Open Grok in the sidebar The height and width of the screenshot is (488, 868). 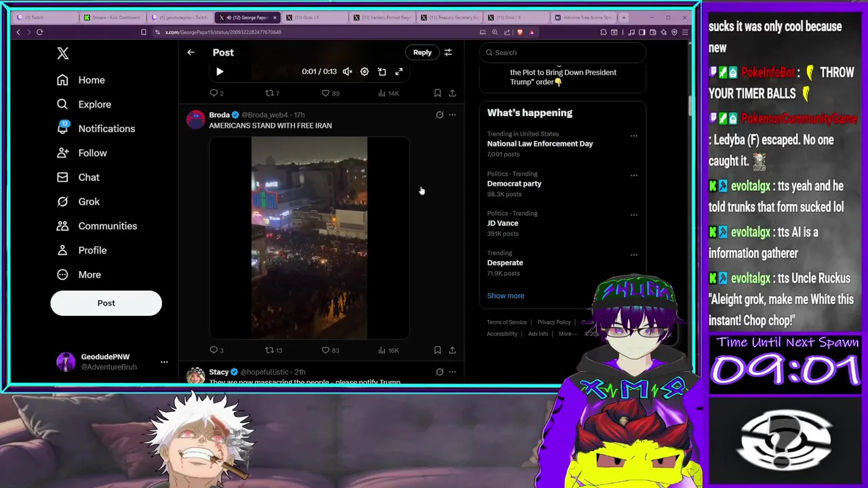(x=78, y=202)
